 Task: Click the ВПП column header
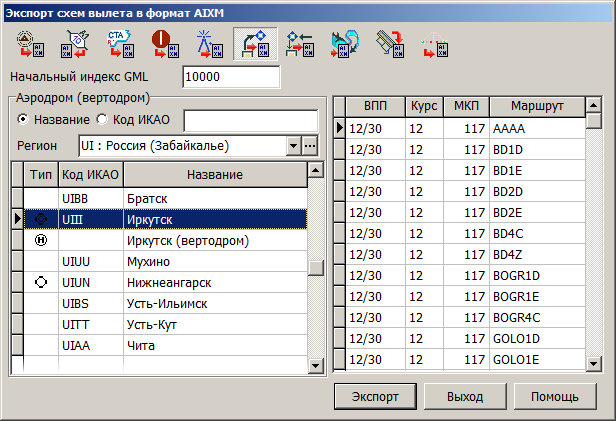pyautogui.click(x=375, y=106)
